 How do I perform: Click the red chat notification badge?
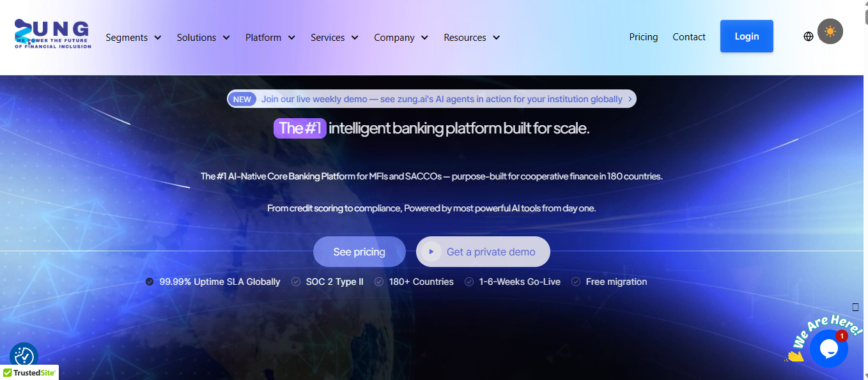pyautogui.click(x=842, y=336)
